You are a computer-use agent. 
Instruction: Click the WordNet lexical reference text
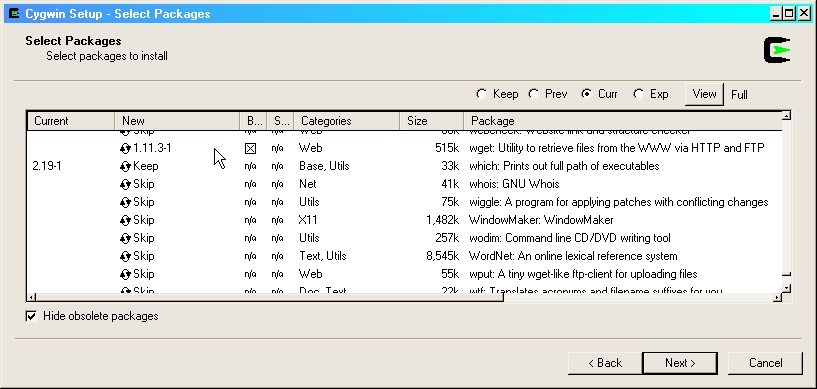[573, 256]
